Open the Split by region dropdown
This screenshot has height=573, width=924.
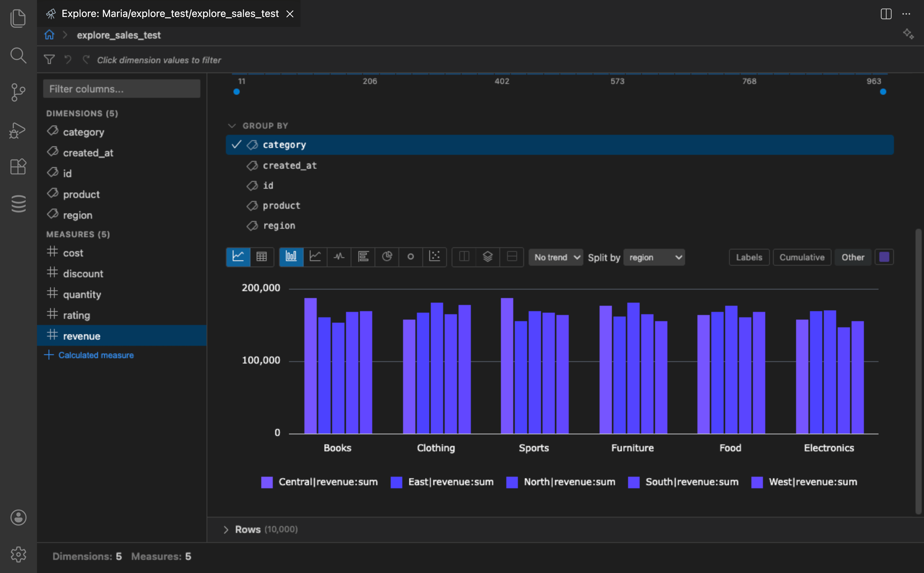pyautogui.click(x=654, y=257)
